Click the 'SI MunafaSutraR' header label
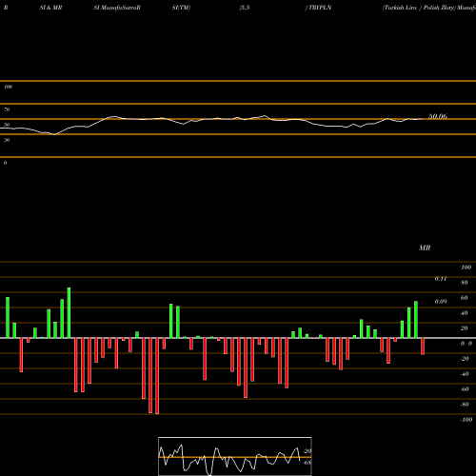Screen dimensions: 476x476 117,8
